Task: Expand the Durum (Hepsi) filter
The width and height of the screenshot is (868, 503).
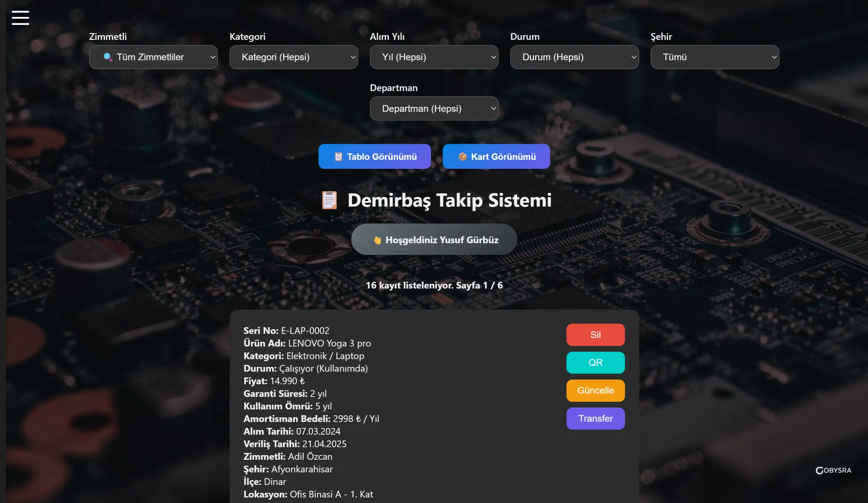Action: point(574,57)
